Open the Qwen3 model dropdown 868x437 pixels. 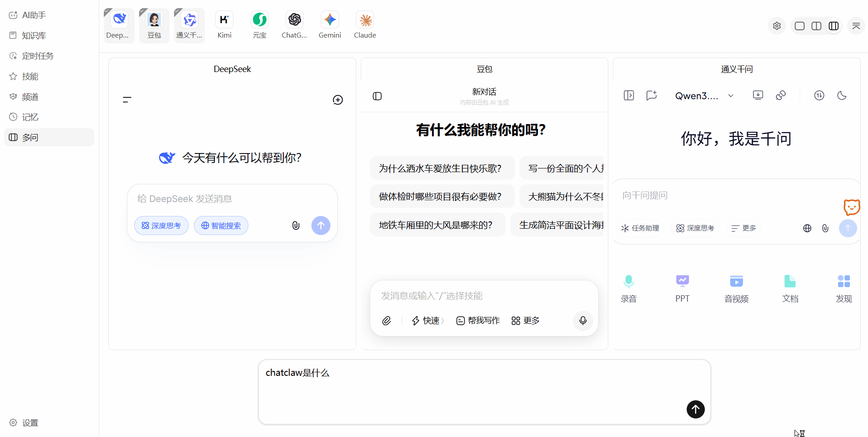pos(704,96)
